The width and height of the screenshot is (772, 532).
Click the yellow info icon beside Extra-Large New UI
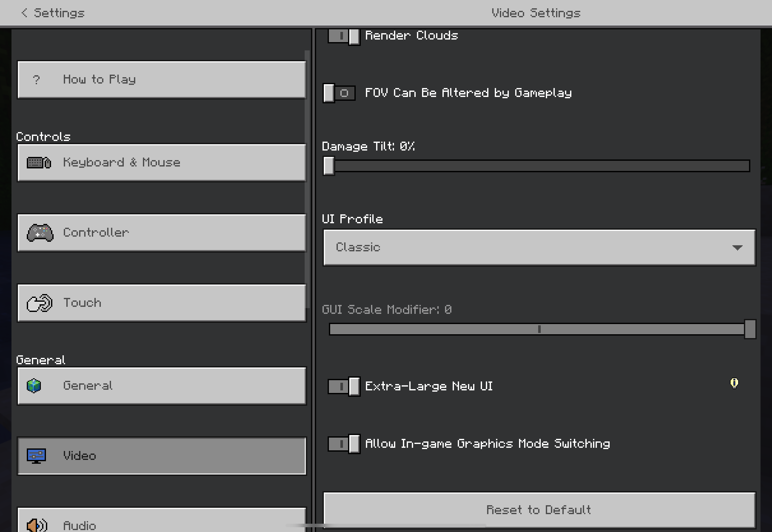734,383
